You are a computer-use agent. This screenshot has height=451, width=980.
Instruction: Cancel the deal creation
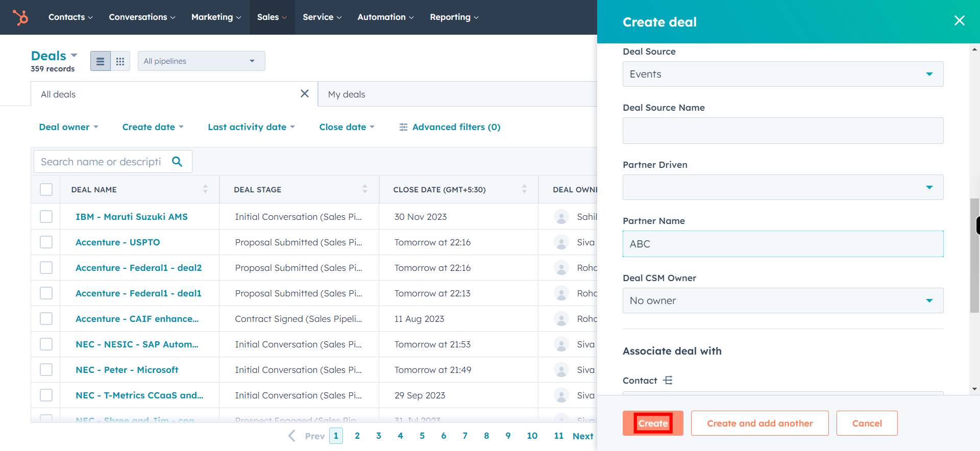coord(867,423)
